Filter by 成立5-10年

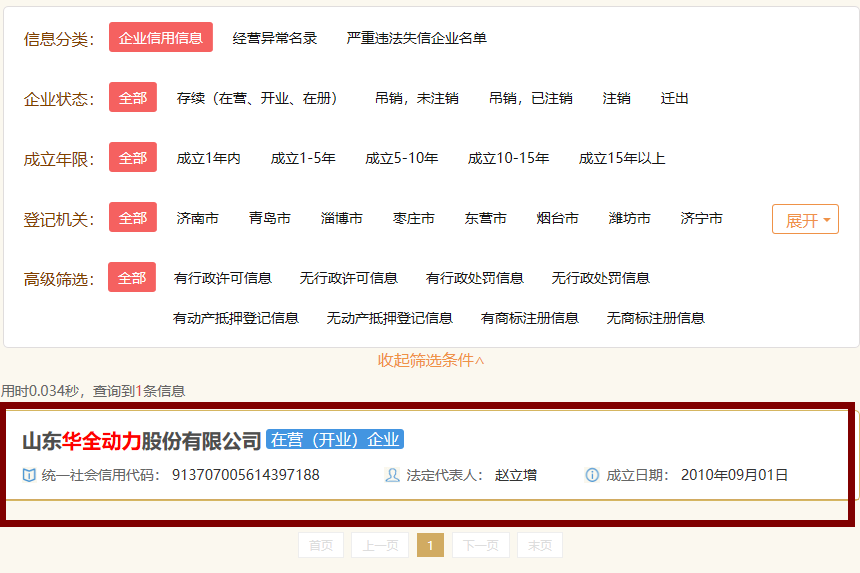[401, 158]
